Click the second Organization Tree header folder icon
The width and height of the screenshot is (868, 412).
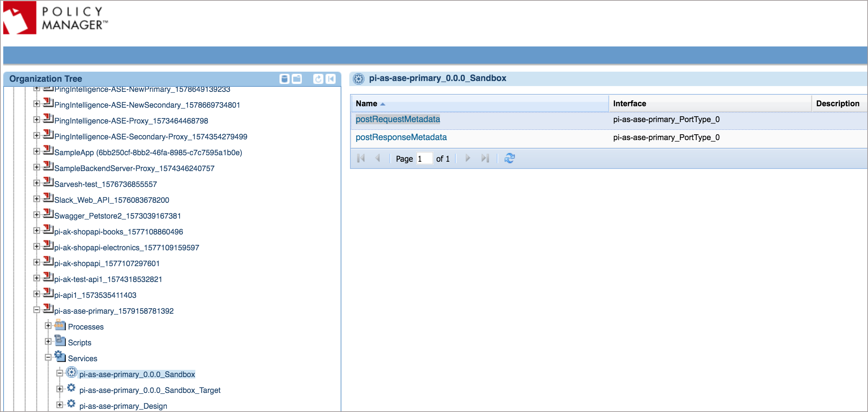[x=297, y=79]
